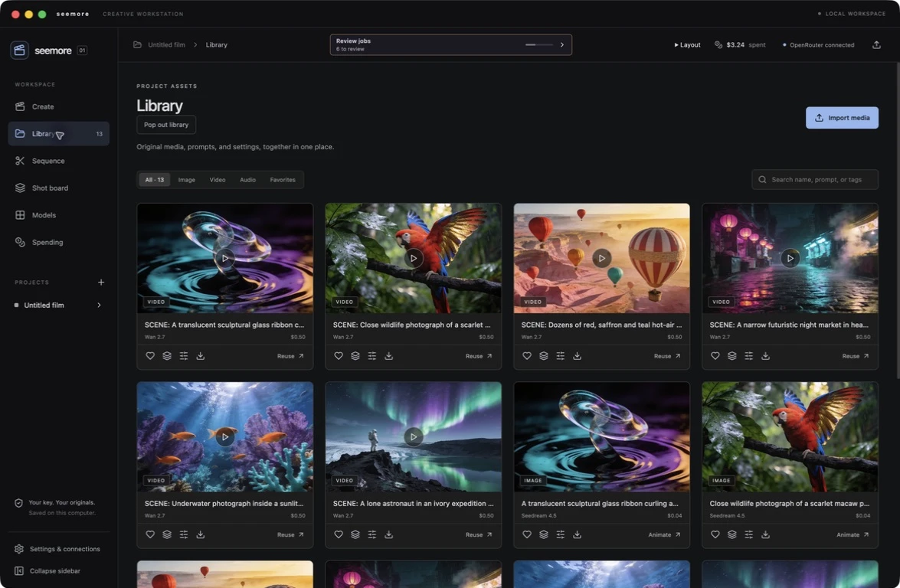Viewport: 900px width, 588px height.
Task: Focus the Search name, prompt, or tags field
Action: (814, 180)
